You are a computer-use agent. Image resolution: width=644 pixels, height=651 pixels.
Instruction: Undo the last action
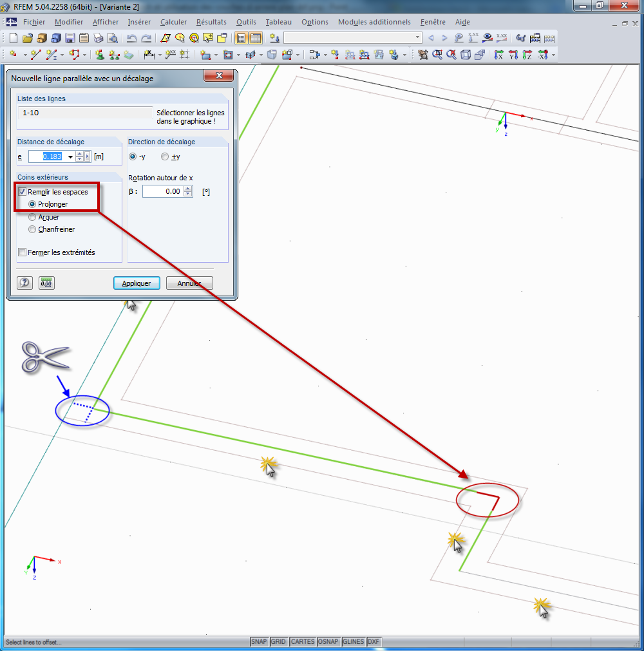[132, 38]
